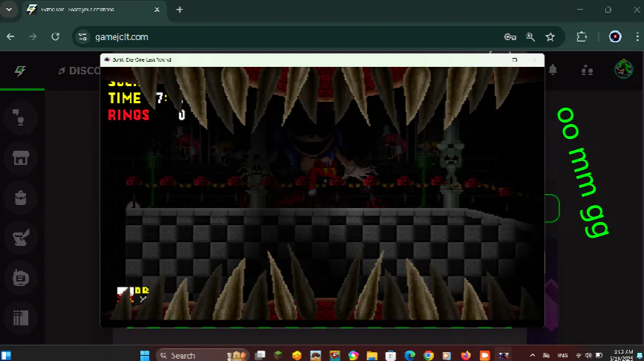Open File Explorer from the taskbar
The image size is (644, 361).
coord(372,355)
